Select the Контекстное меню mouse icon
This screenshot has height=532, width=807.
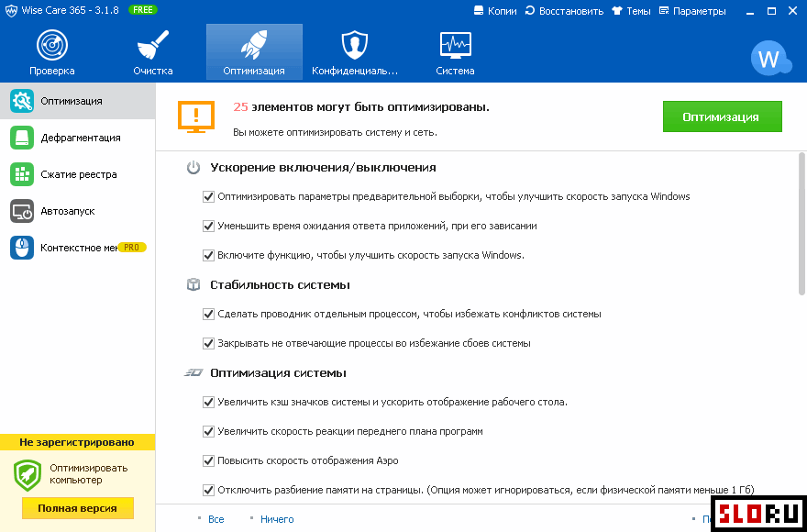(22, 248)
